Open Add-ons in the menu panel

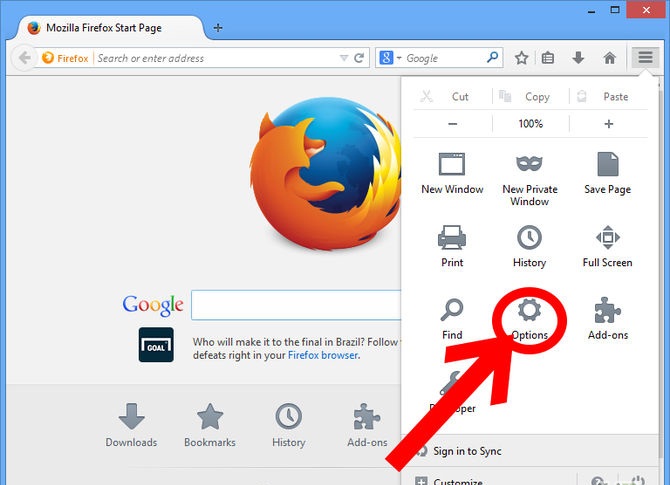tap(608, 319)
